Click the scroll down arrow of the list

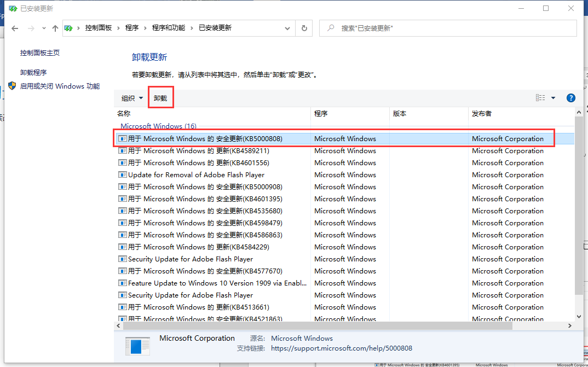[x=579, y=317]
